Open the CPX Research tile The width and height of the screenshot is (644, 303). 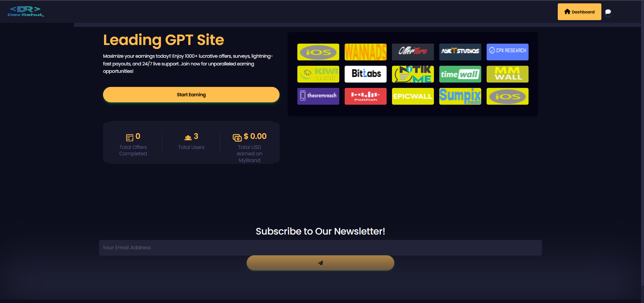coord(507,52)
